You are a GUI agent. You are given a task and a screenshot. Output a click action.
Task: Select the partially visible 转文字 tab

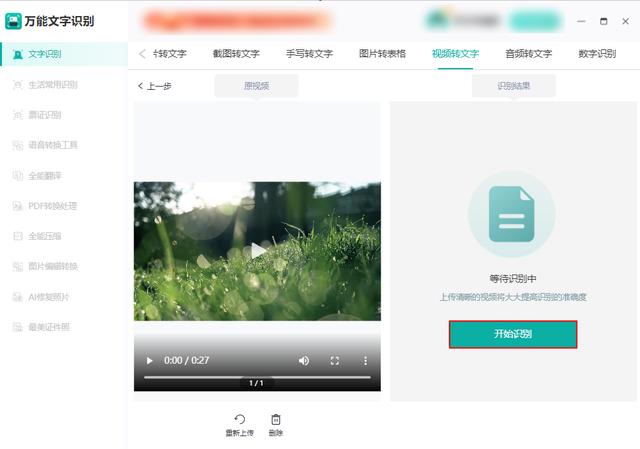[x=170, y=53]
